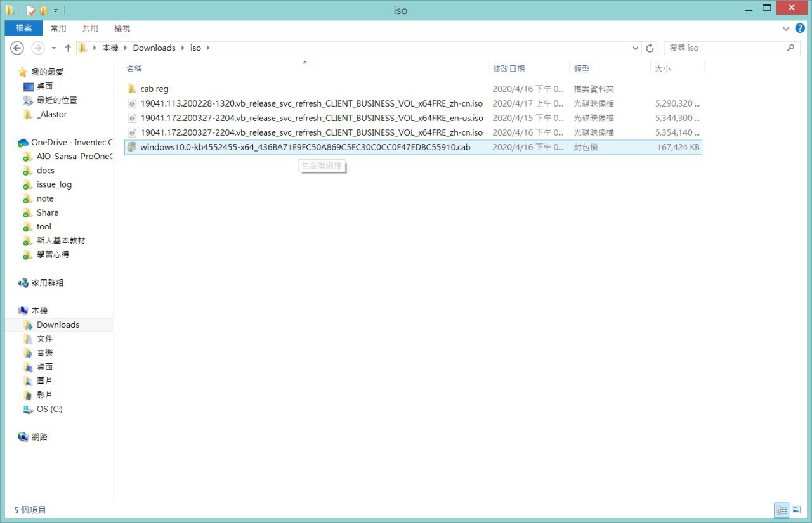The width and height of the screenshot is (812, 523).
Task: Click New Folder icon in Quick Access Toolbar
Action: (x=43, y=10)
